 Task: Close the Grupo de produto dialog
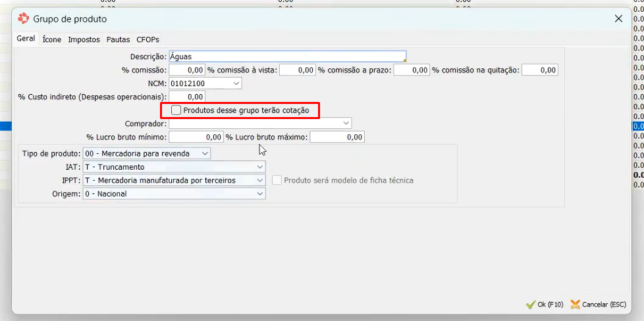[618, 19]
